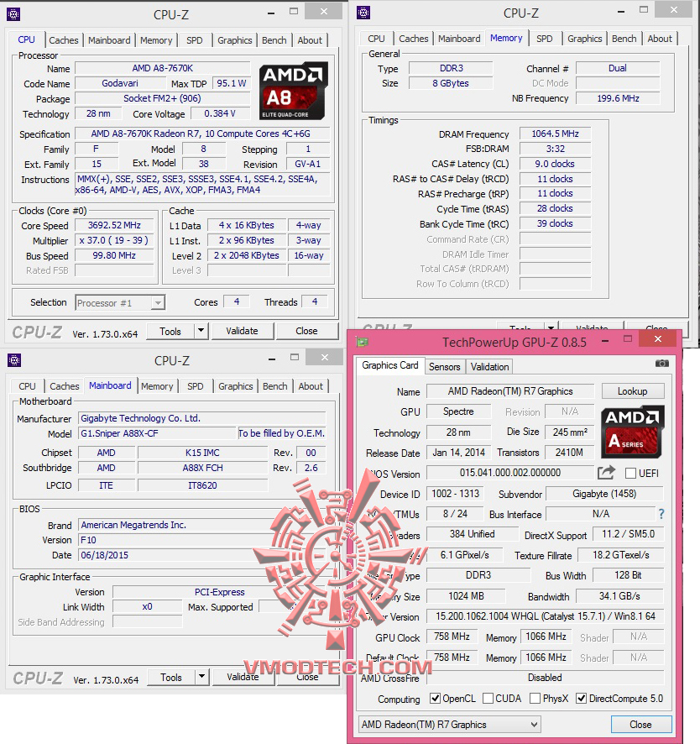Image resolution: width=700 pixels, height=744 pixels.
Task: Open the Memory tab in the Mainboard window
Action: coord(157,386)
